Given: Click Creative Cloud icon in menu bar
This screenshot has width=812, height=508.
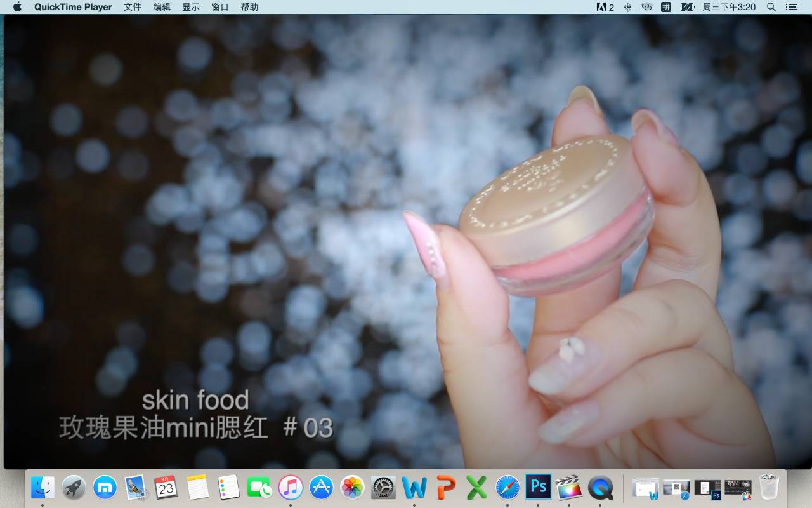Looking at the screenshot, I should point(646,7).
